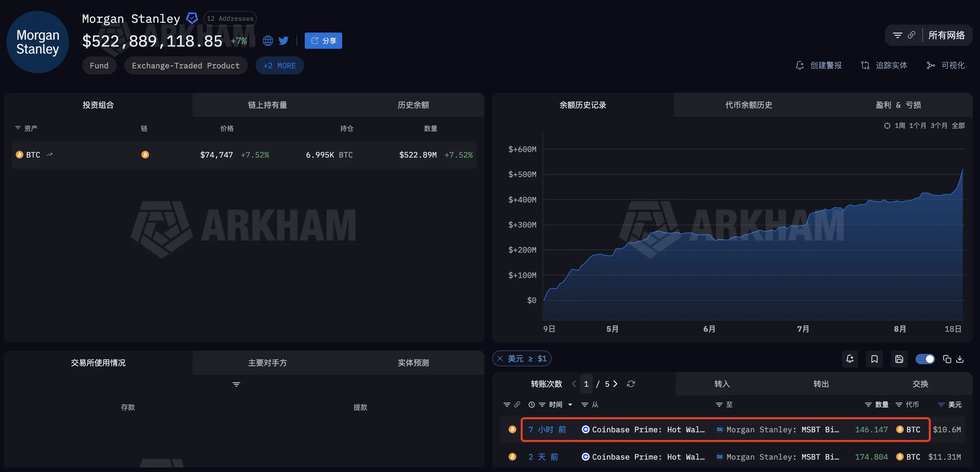This screenshot has width=980, height=472.
Task: Open the filter icon above 存款 and 提款
Action: pyautogui.click(x=236, y=384)
